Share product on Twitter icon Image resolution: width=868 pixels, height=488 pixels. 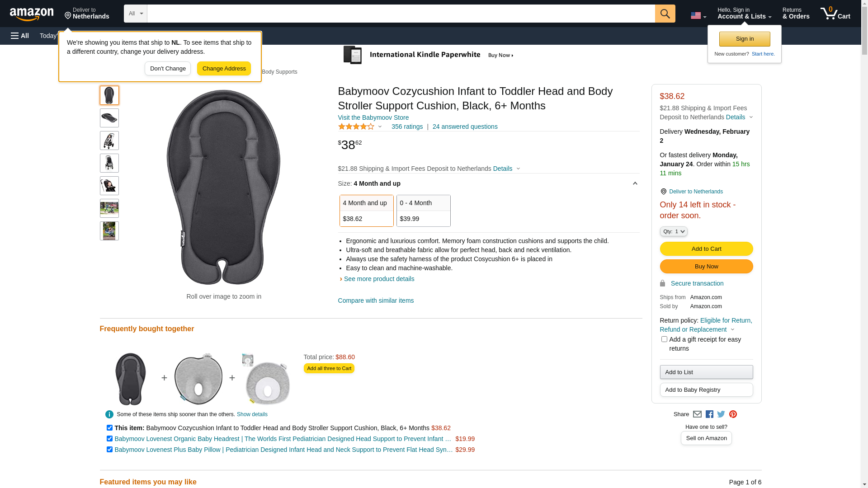point(721,414)
